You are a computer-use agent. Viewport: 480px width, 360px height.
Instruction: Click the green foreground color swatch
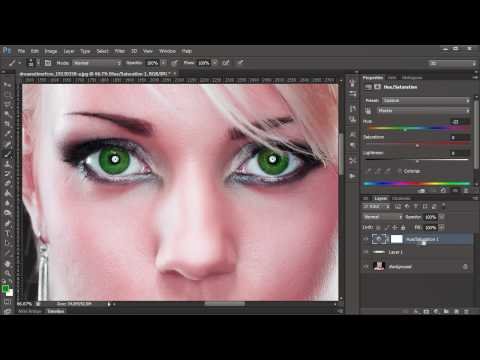[5, 289]
